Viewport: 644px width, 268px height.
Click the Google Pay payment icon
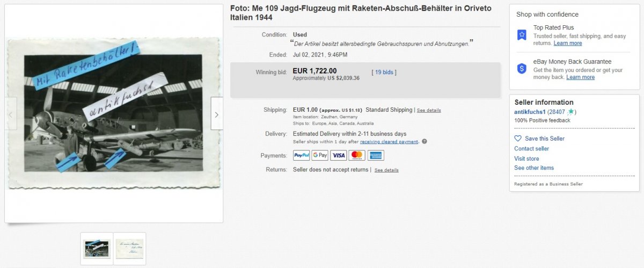[x=320, y=155]
